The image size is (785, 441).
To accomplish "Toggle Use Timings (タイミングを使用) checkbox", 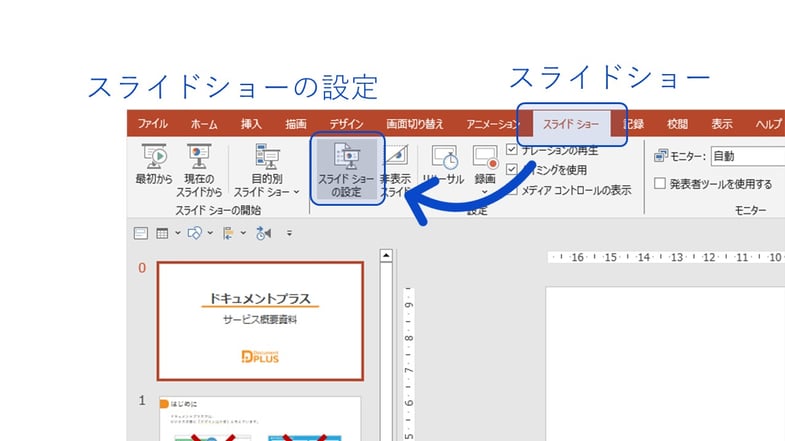I will coord(511,169).
